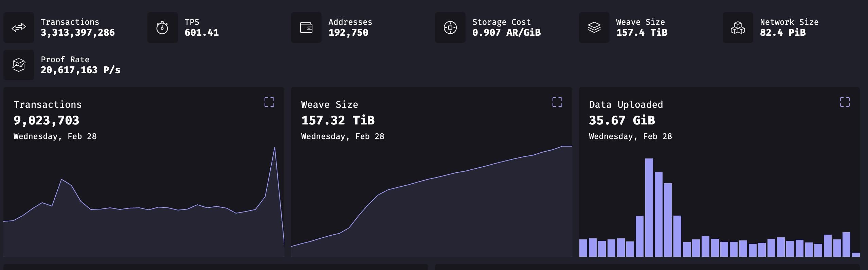Click the last short bar in Data Uploaded chart
This screenshot has width=868, height=270.
856,254
